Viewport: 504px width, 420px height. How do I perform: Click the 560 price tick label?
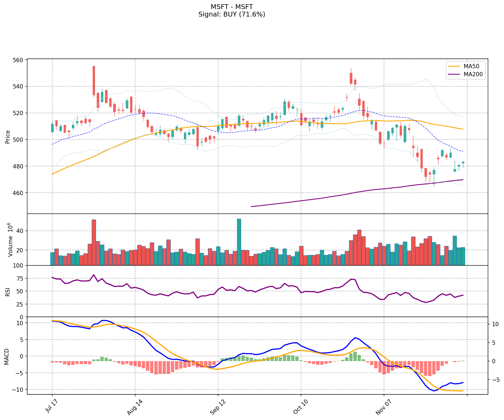pos(18,60)
